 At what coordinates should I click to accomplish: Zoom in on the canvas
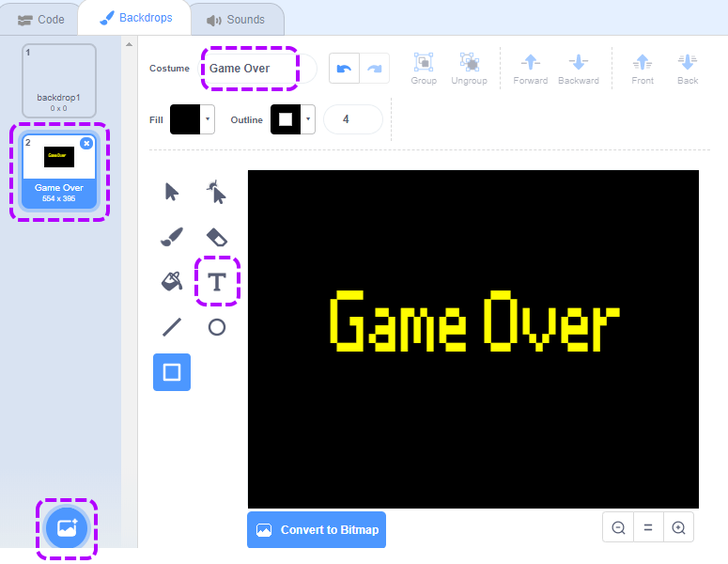678,527
